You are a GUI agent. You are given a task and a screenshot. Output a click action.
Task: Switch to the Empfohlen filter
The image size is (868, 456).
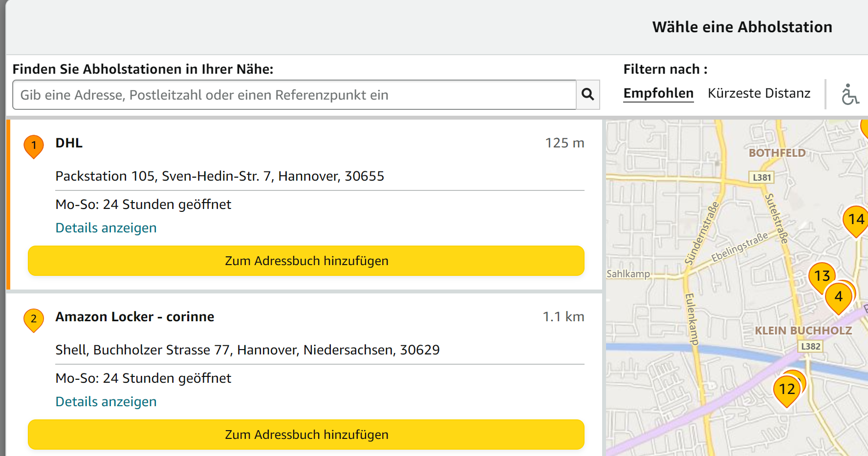click(x=658, y=93)
